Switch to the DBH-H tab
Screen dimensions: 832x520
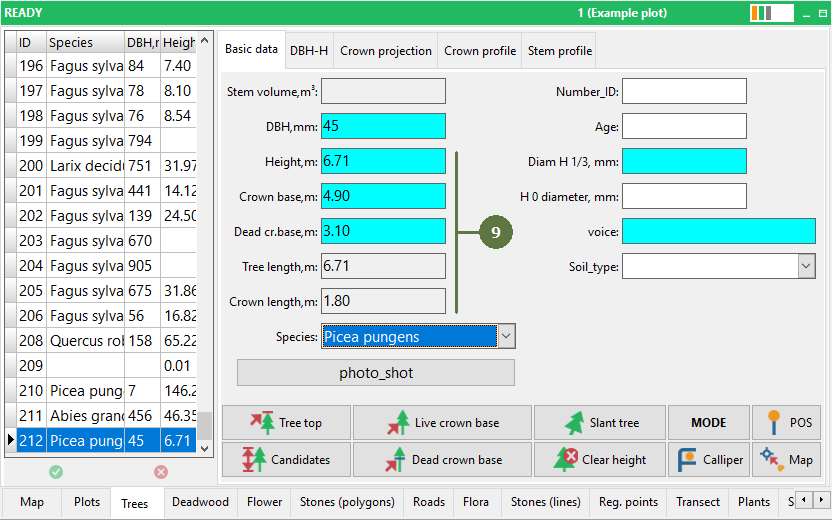(309, 51)
